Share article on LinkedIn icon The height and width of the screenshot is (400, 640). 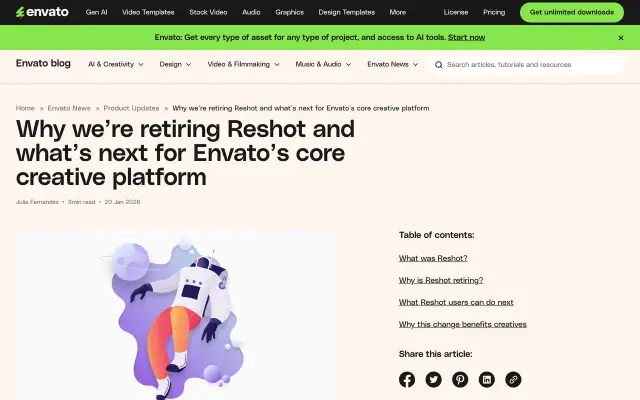(487, 380)
